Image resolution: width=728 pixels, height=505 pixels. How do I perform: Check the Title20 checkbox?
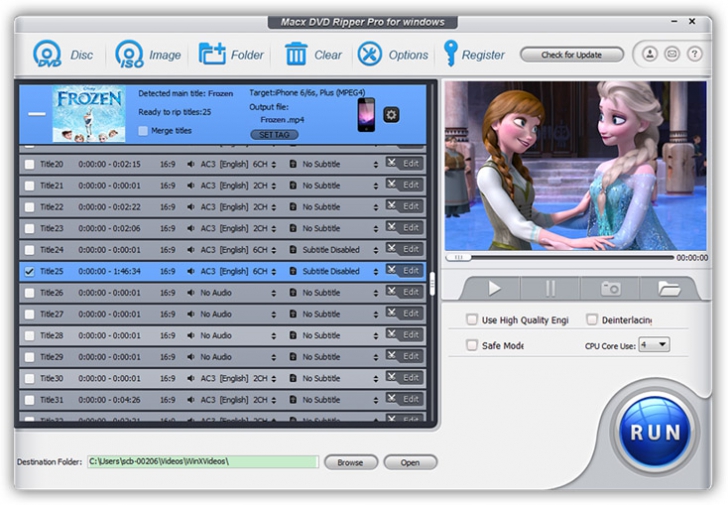[29, 164]
